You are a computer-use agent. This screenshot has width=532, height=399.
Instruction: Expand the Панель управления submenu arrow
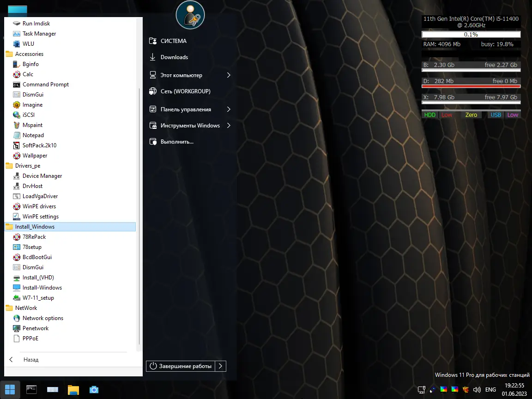coord(229,109)
